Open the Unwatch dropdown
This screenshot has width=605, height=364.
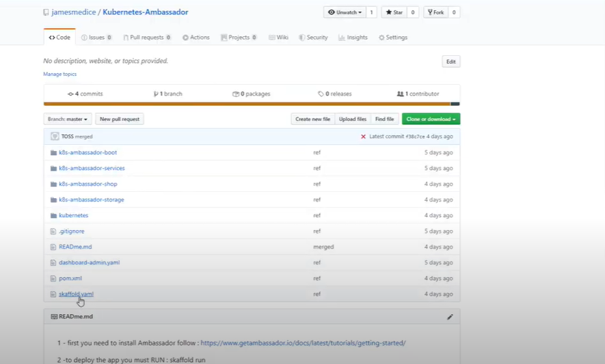[x=345, y=12]
